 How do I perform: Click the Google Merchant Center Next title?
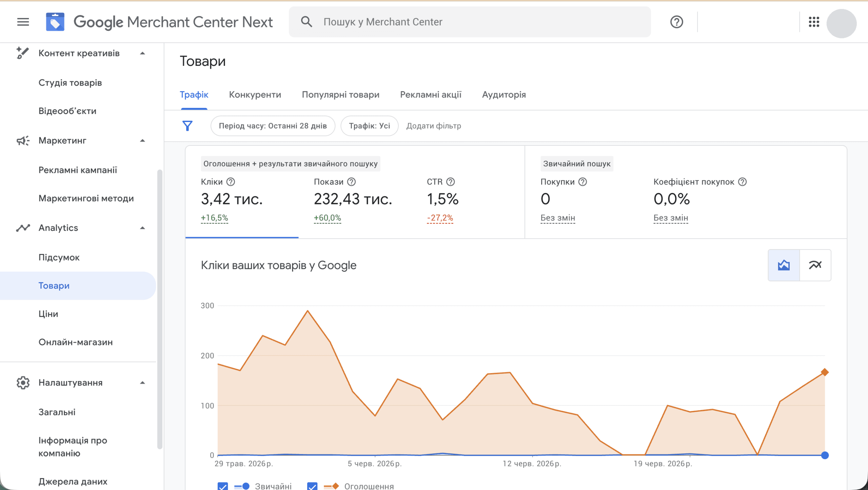[173, 22]
